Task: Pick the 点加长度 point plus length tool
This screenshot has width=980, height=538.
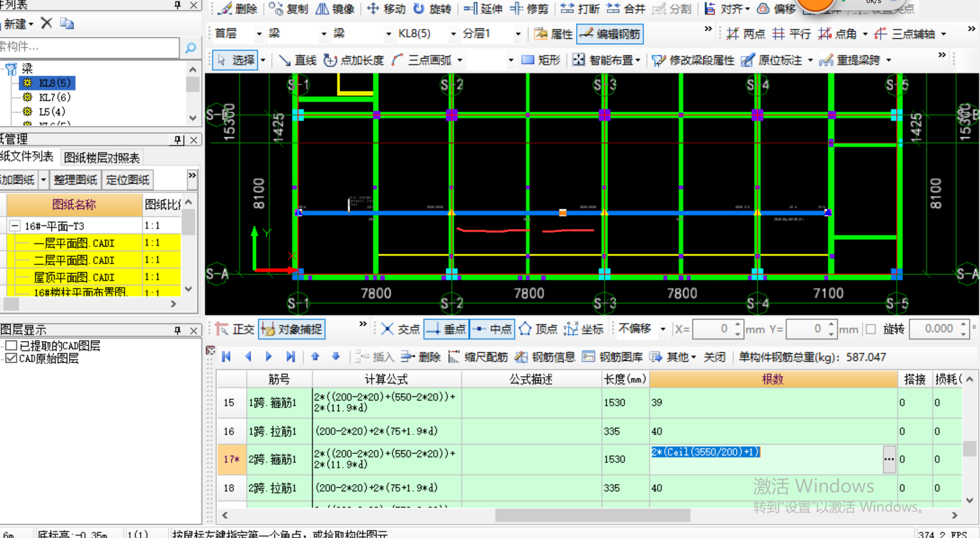Action: click(354, 60)
